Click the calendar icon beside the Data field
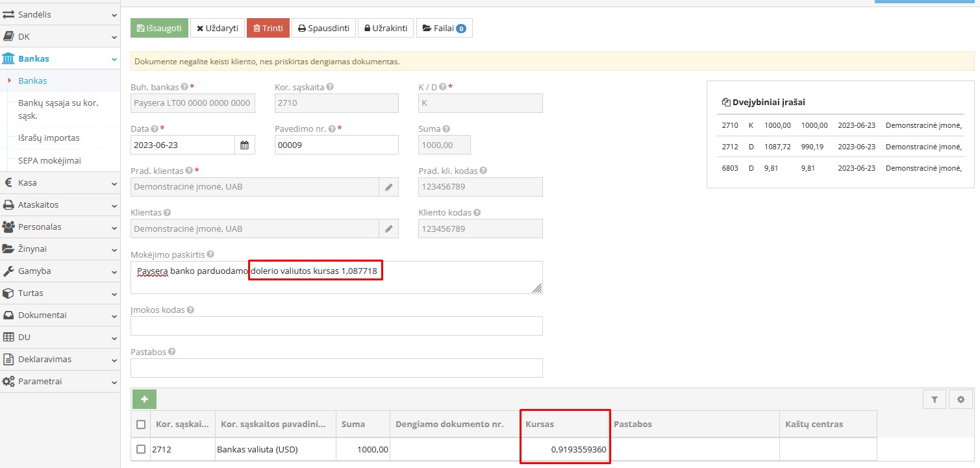The image size is (980, 468). 245,145
